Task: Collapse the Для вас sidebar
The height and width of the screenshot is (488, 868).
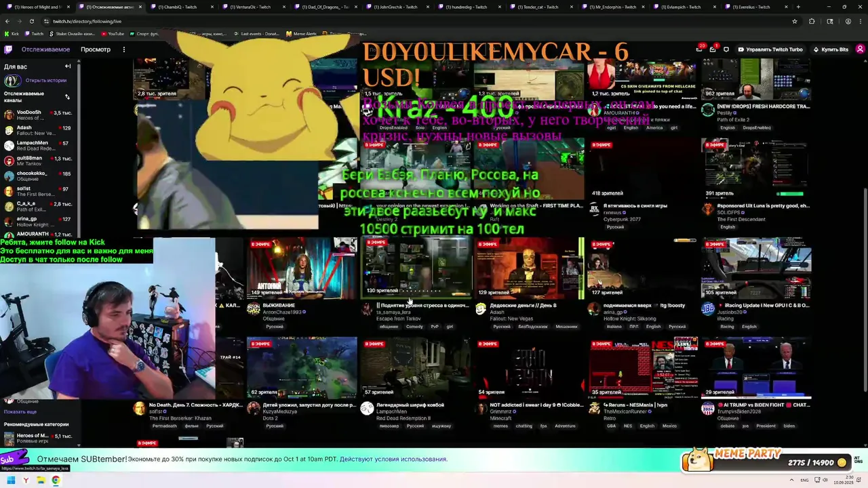Action: click(68, 66)
